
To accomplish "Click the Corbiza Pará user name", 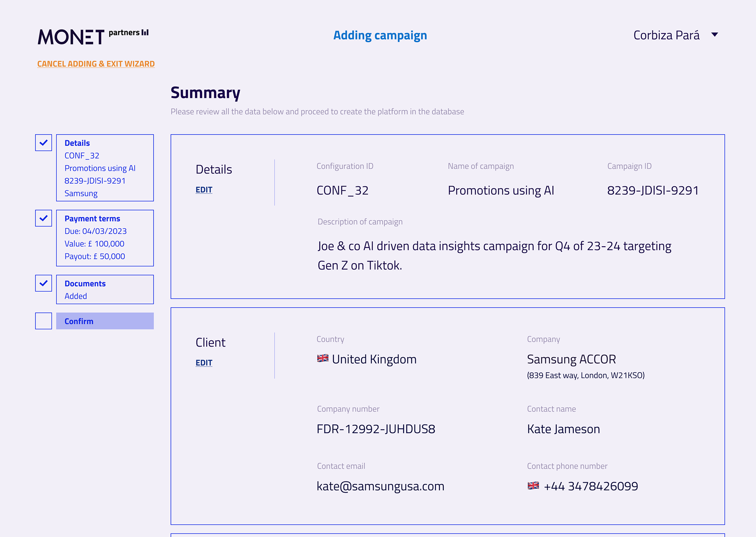I will [x=666, y=35].
